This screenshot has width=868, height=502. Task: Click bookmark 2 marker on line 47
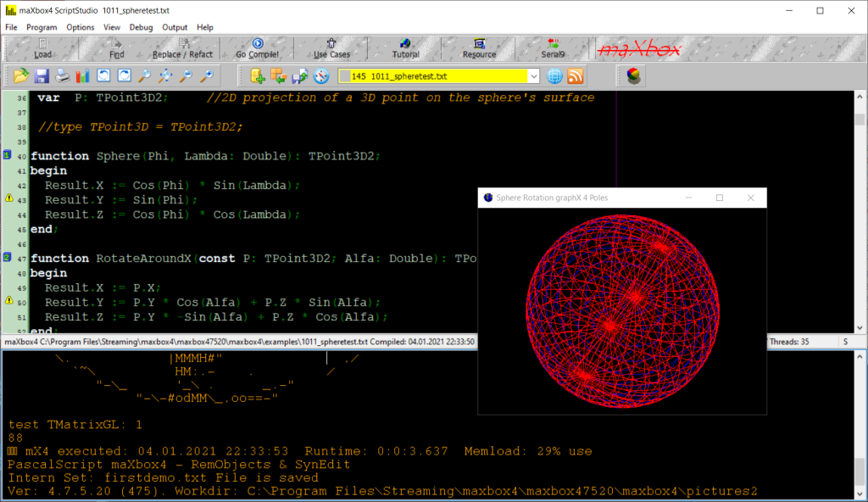pos(7,257)
